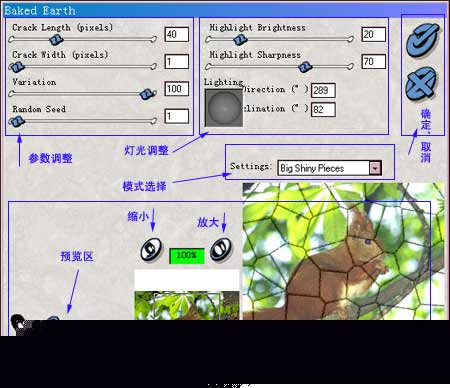Viewport: 450px width, 388px height.
Task: Click the blue X cancel icon
Action: coord(421,83)
